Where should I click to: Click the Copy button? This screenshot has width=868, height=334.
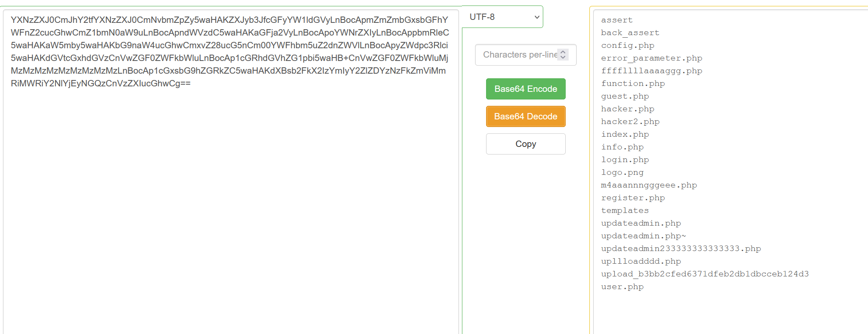(525, 144)
